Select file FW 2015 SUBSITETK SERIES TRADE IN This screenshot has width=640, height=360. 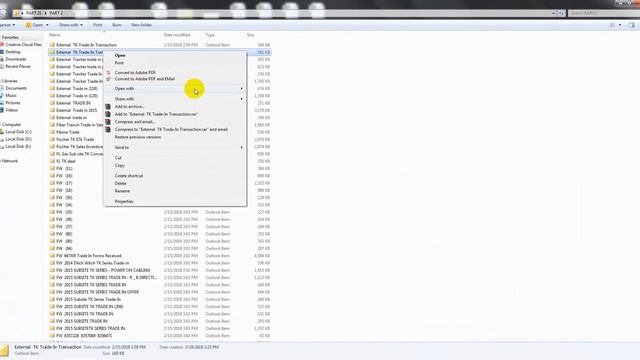click(x=91, y=329)
